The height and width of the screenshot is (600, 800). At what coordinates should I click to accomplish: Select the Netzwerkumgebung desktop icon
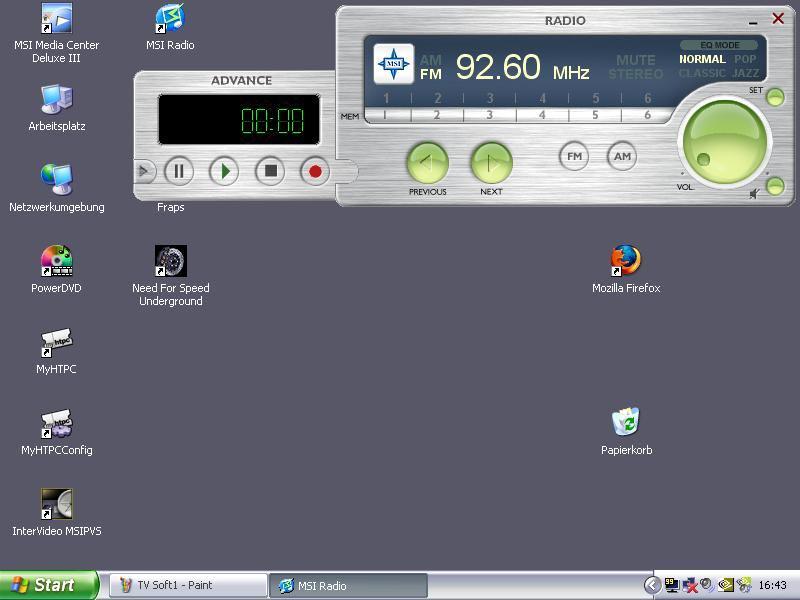(x=57, y=189)
